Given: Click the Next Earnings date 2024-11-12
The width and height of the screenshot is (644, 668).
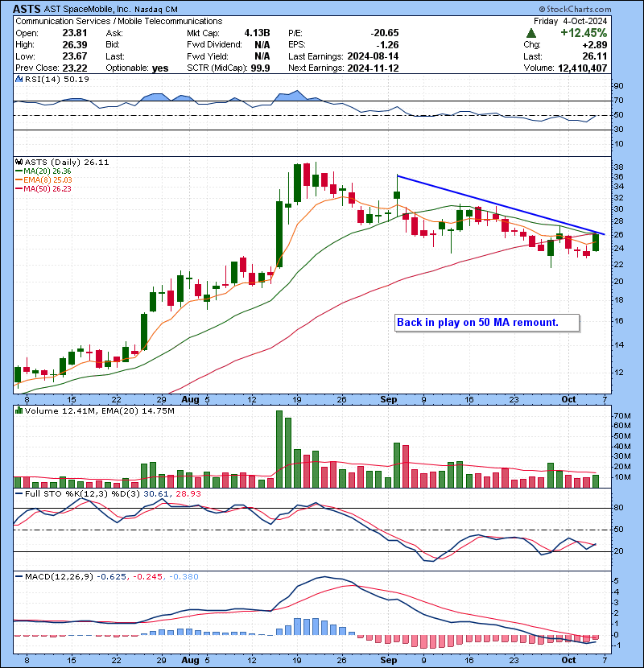Looking at the screenshot, I should (373, 68).
